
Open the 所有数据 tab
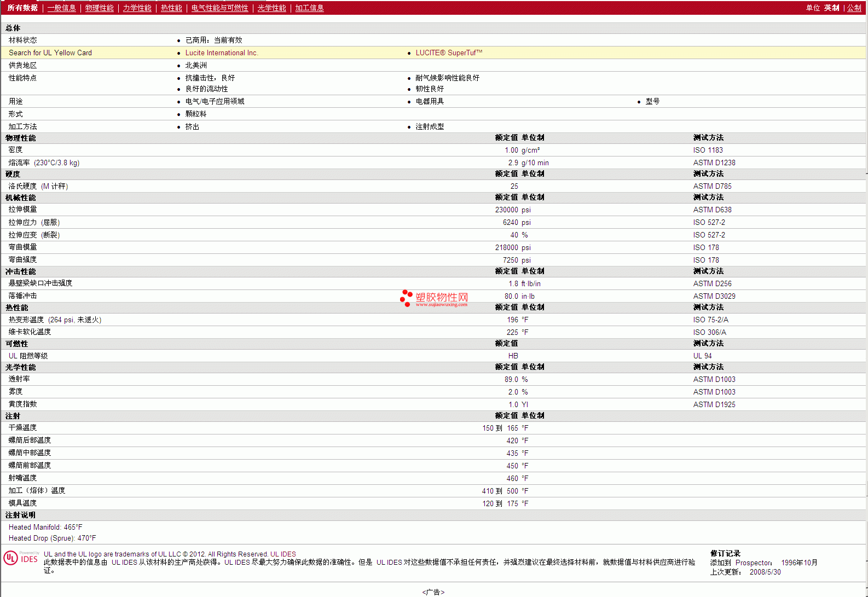pyautogui.click(x=22, y=8)
